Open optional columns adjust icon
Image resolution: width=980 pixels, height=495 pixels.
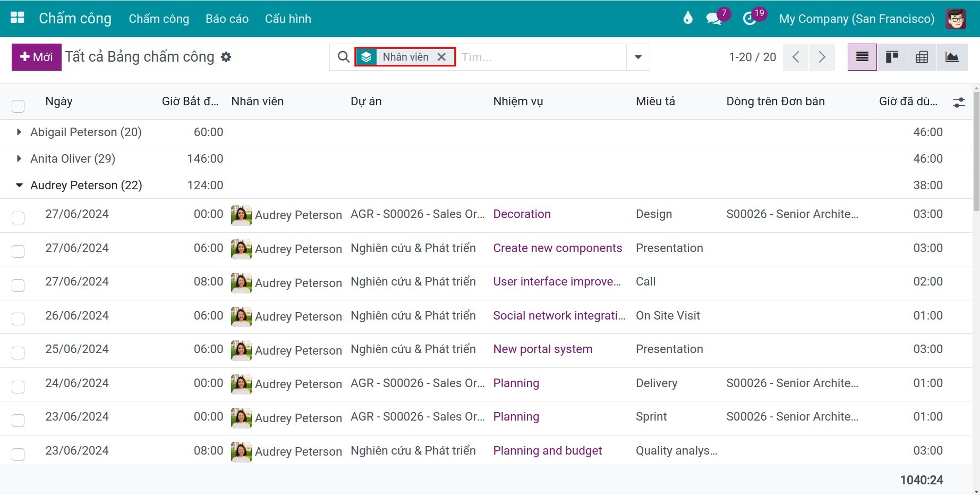(959, 102)
